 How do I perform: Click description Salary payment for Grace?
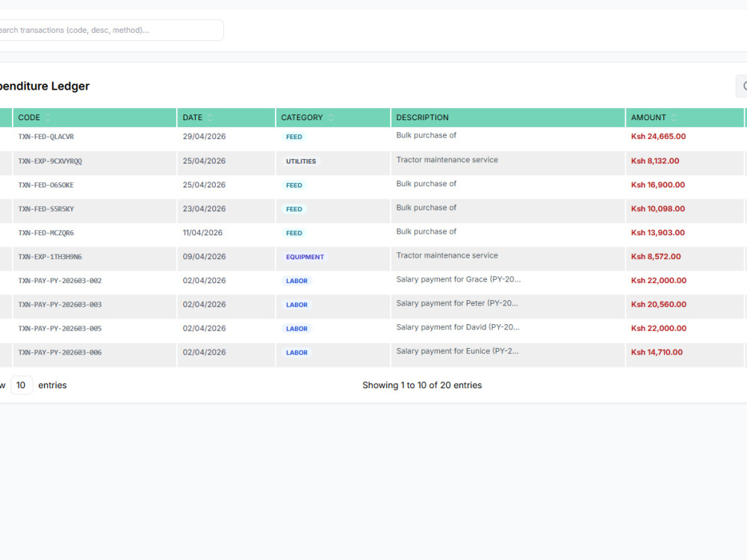tap(459, 279)
